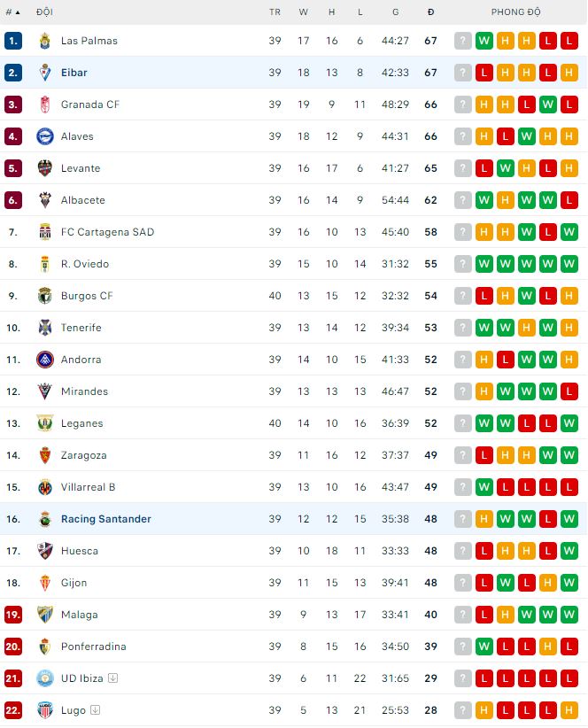Open the Eibar team page link
The image size is (588, 728).
coord(74,73)
